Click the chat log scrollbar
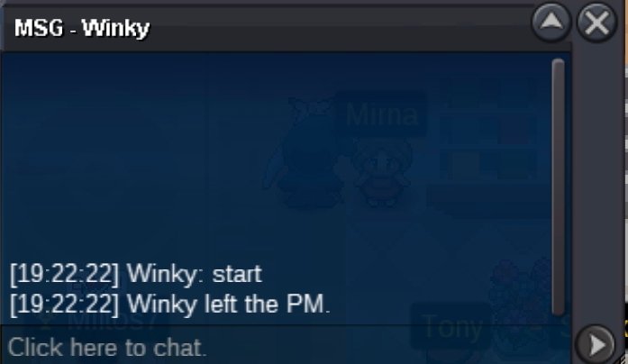This screenshot has height=364, width=628. (x=558, y=187)
